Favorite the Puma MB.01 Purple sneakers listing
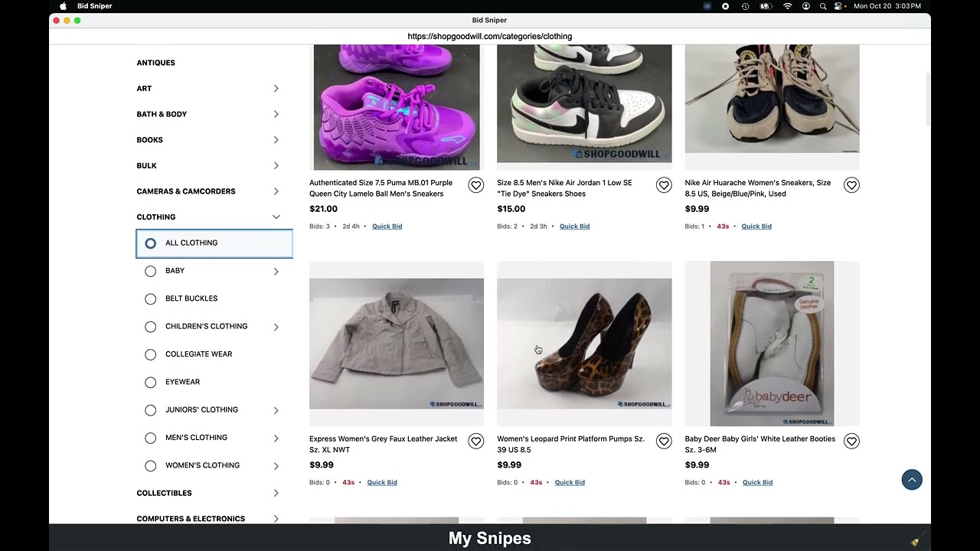This screenshot has height=551, width=980. pos(476,185)
